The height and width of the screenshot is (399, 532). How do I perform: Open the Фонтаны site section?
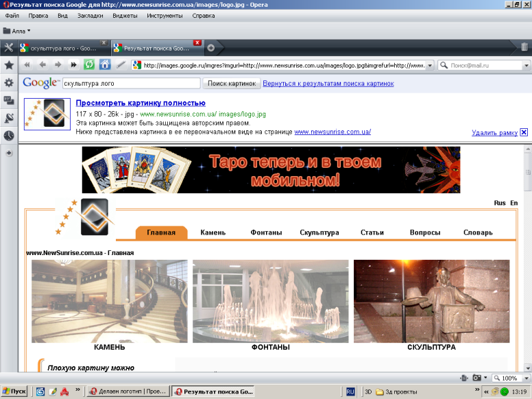[x=266, y=232]
